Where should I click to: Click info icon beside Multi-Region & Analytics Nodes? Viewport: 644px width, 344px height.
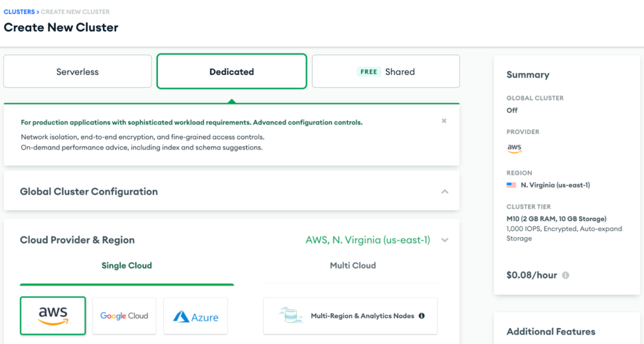click(422, 316)
